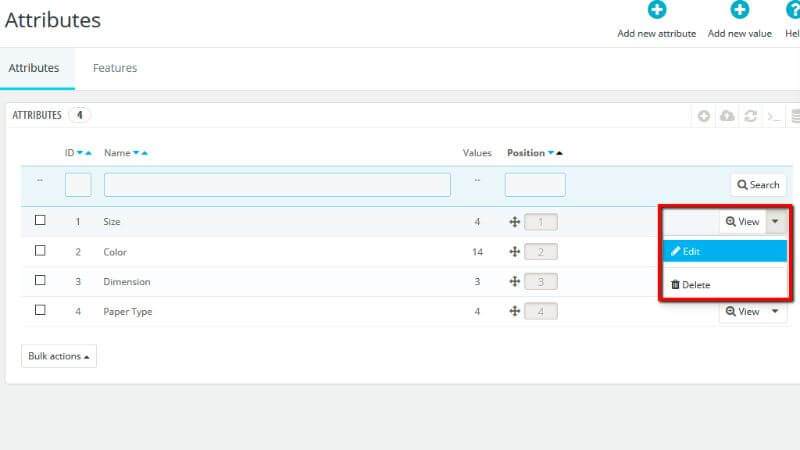This screenshot has width=800, height=450.
Task: Click the Values count 14 for Color
Action: 477,252
